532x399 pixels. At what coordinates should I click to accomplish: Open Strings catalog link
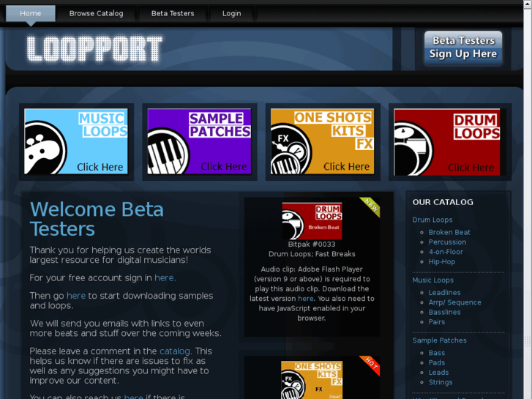(x=441, y=382)
